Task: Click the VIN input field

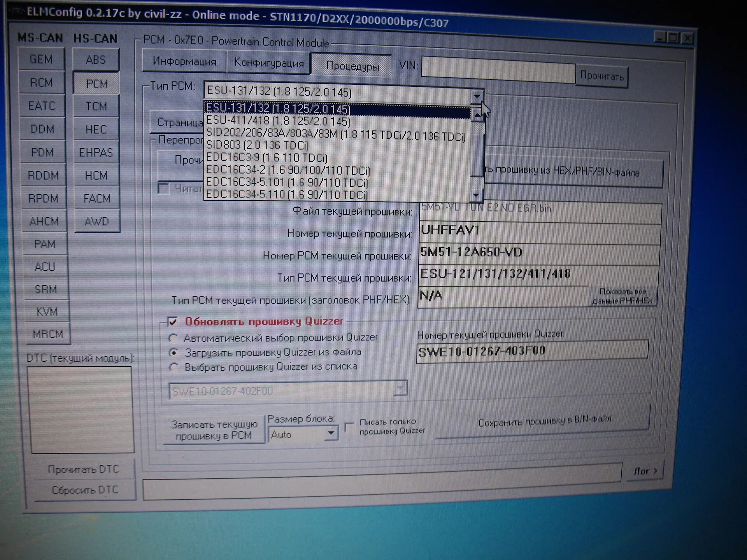Action: point(498,71)
